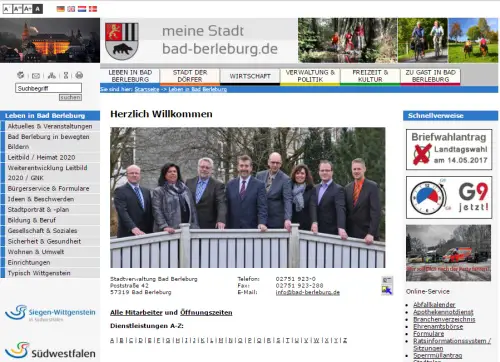Open Typisch Wittgenstein item
Viewport: 500px width, 362px height.
click(x=50, y=273)
